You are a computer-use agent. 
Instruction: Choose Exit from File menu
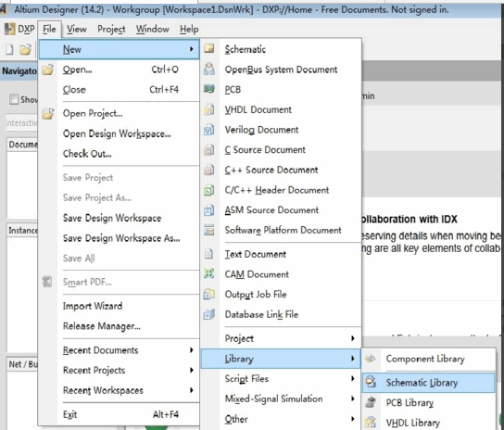119,414
